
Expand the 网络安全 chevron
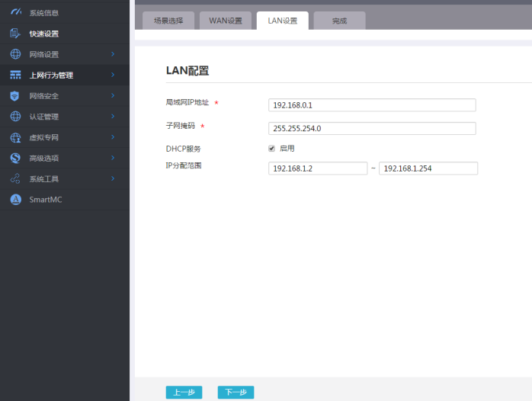113,95
